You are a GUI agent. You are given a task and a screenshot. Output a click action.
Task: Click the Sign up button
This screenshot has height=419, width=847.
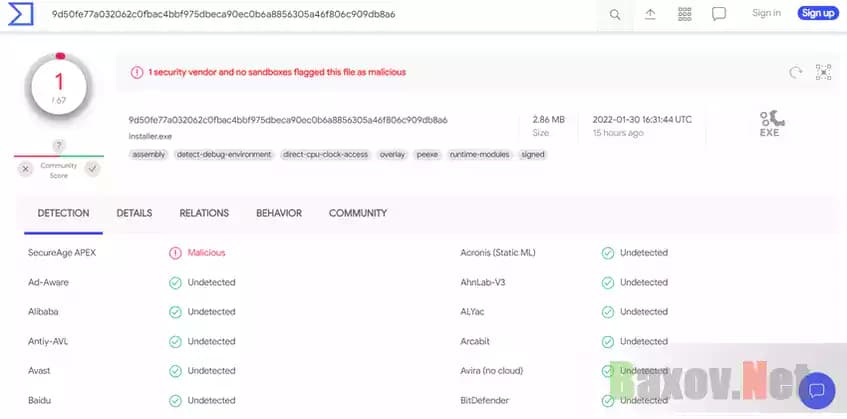pos(817,13)
